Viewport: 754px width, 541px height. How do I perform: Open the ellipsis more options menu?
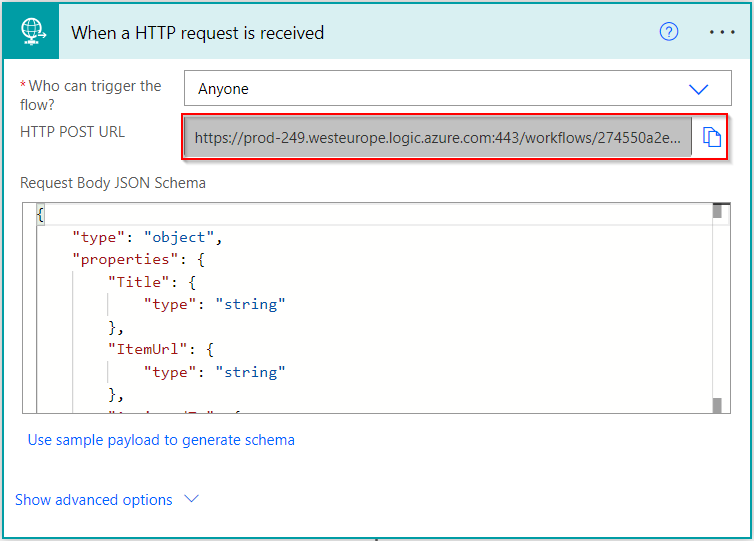point(722,32)
